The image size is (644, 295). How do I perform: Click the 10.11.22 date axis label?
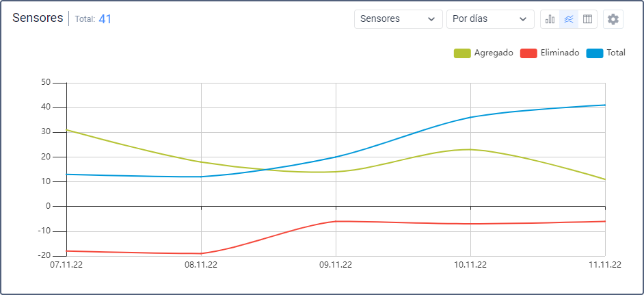pos(471,265)
